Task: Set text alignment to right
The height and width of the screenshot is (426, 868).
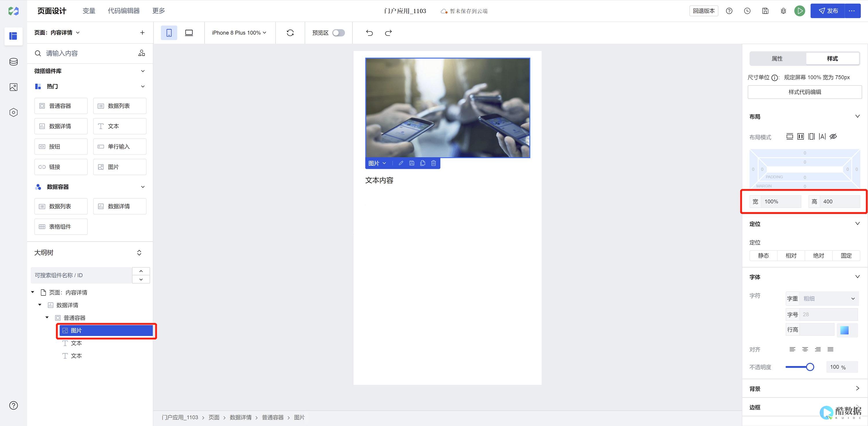Action: [818, 350]
